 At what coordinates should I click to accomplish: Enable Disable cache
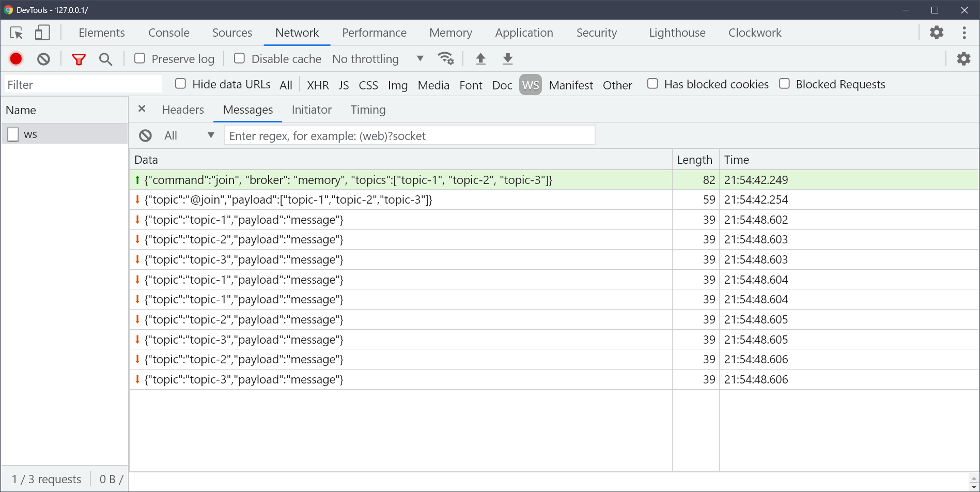click(239, 58)
